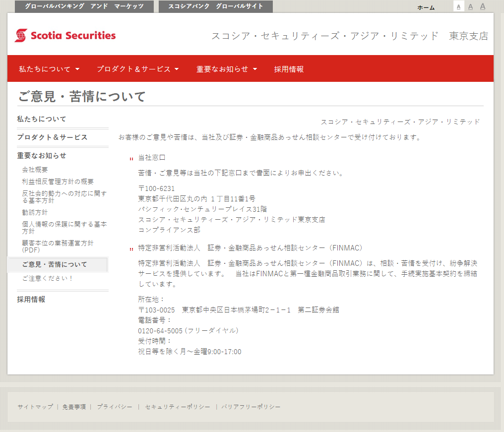
Task: Click the Scotia Securities logo
Action: click(65, 35)
